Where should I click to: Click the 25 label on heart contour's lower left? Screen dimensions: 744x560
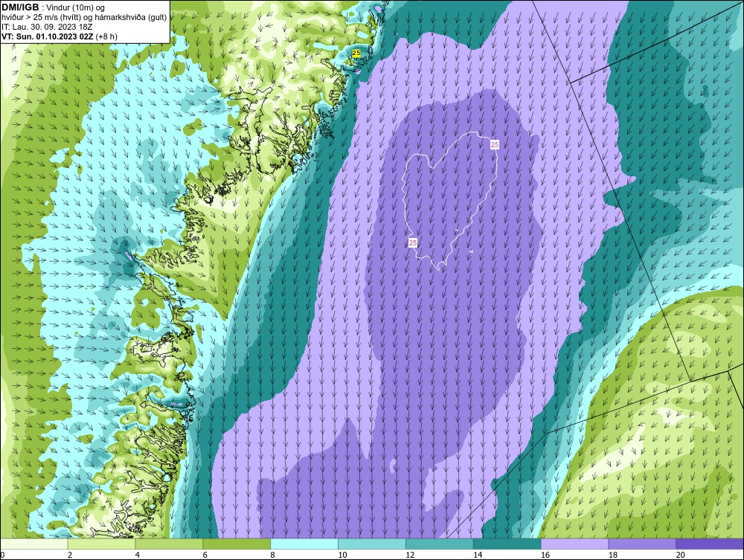pyautogui.click(x=413, y=242)
